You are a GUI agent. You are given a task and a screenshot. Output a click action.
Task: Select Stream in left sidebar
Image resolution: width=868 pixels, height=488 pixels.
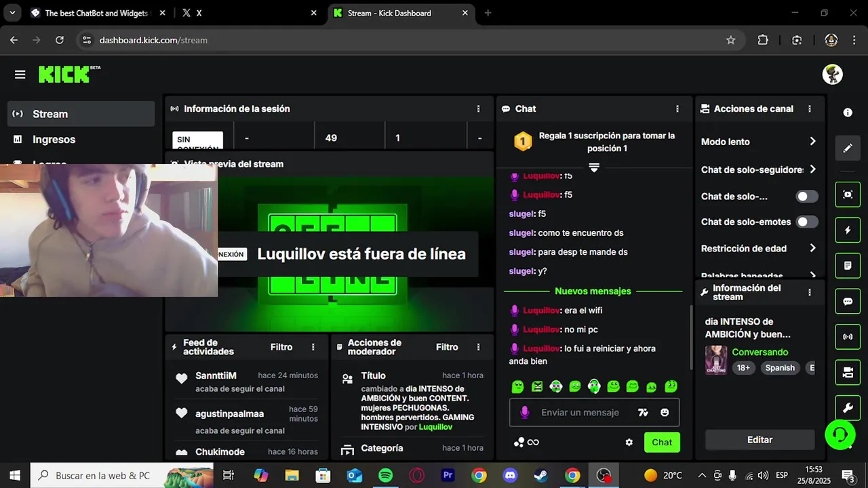point(81,114)
